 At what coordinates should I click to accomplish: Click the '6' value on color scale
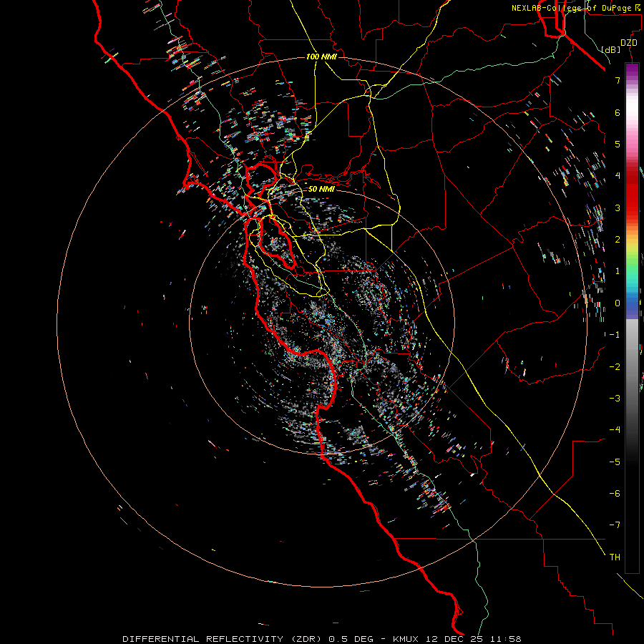[618, 112]
